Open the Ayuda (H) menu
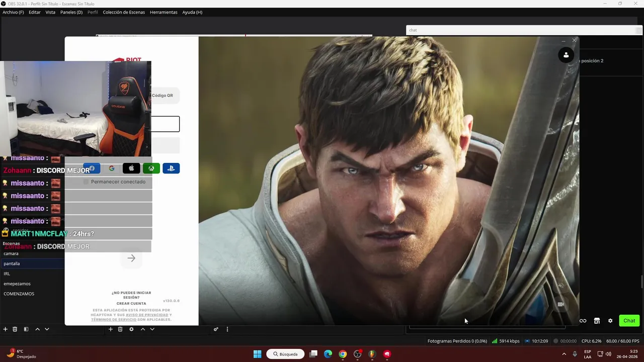 192,12
